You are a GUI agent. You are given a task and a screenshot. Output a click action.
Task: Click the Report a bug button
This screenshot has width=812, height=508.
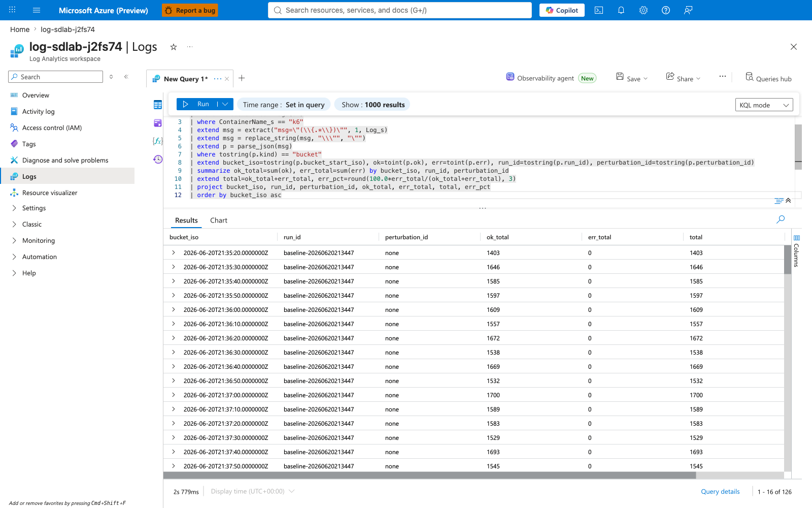click(x=190, y=10)
